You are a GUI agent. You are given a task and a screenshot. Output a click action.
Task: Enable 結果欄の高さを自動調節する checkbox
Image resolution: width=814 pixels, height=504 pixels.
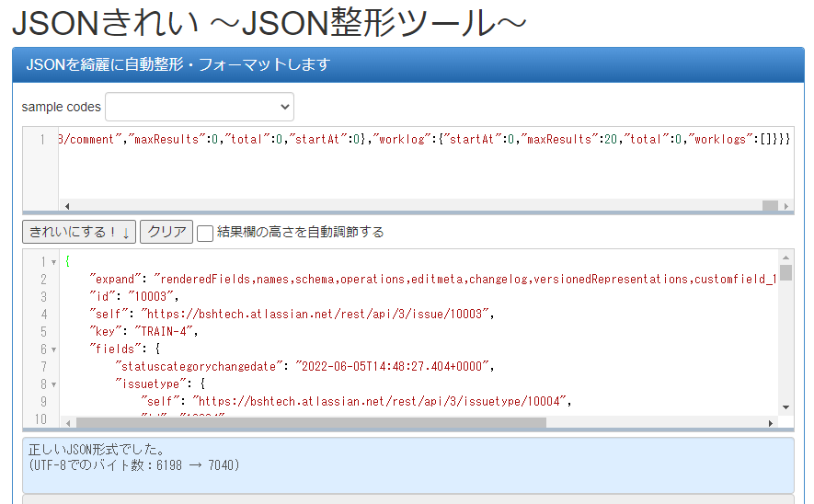(x=206, y=233)
